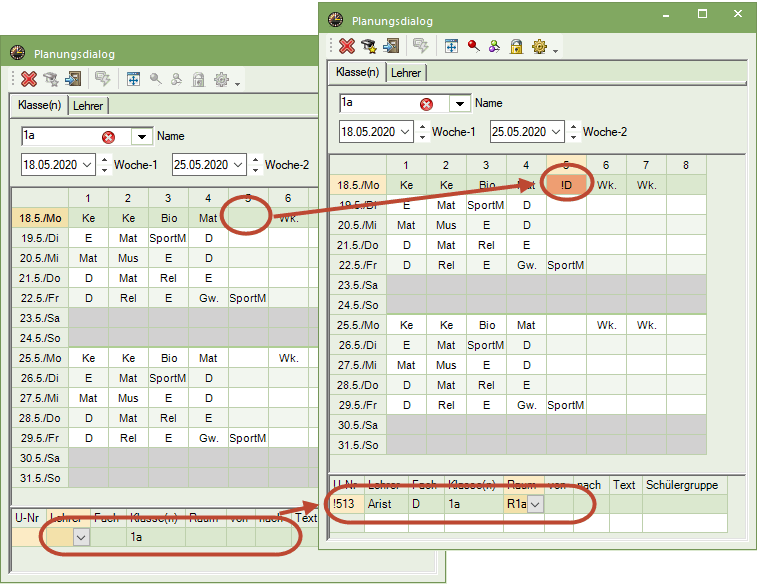The image size is (757, 585).
Task: Open the 18.05.2020 date picker in front window
Action: click(x=405, y=132)
